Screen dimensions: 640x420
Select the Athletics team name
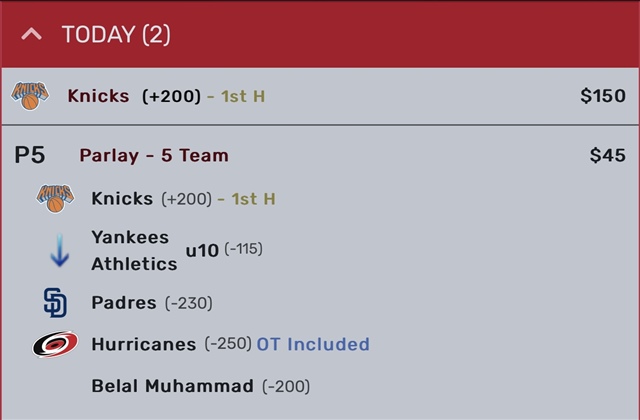coord(134,264)
